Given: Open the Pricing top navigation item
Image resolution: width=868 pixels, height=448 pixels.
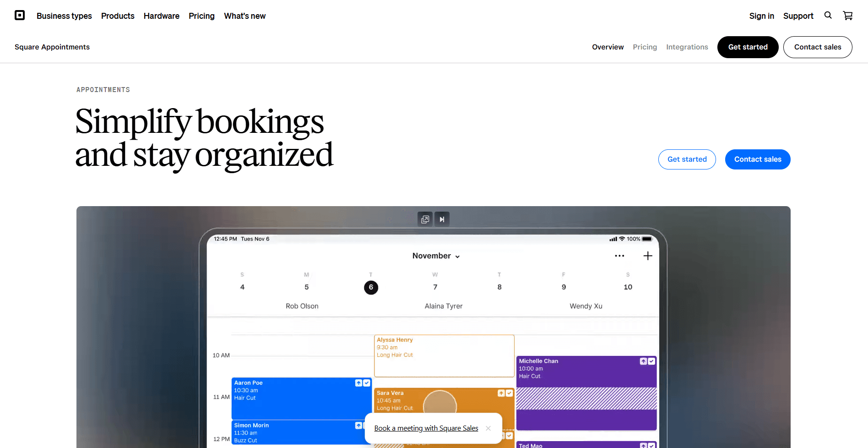Looking at the screenshot, I should point(201,16).
